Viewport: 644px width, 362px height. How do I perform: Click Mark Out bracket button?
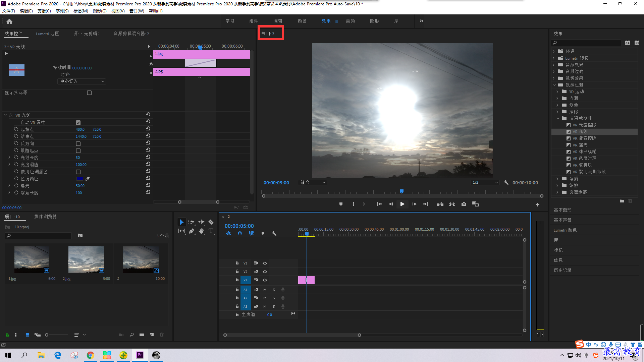point(364,204)
